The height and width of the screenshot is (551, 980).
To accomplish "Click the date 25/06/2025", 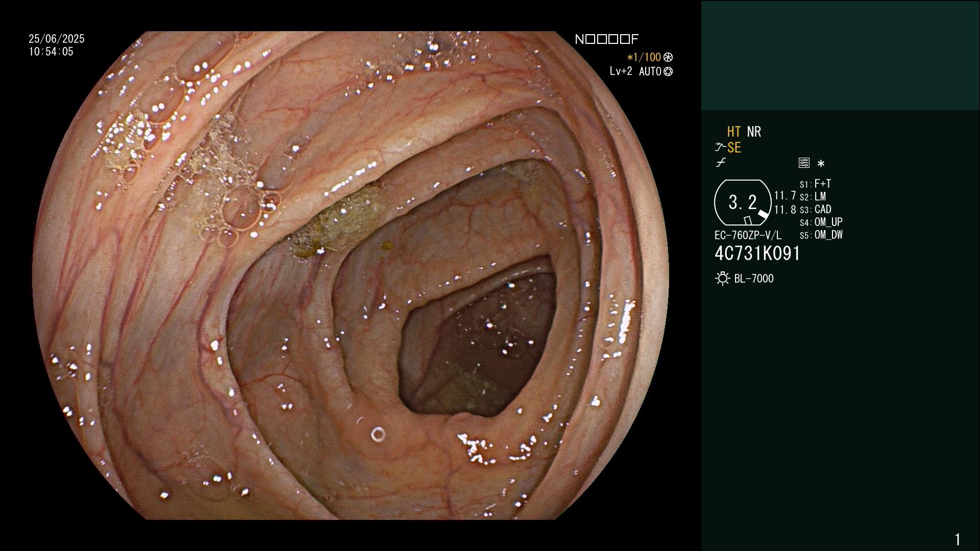I will (x=57, y=39).
